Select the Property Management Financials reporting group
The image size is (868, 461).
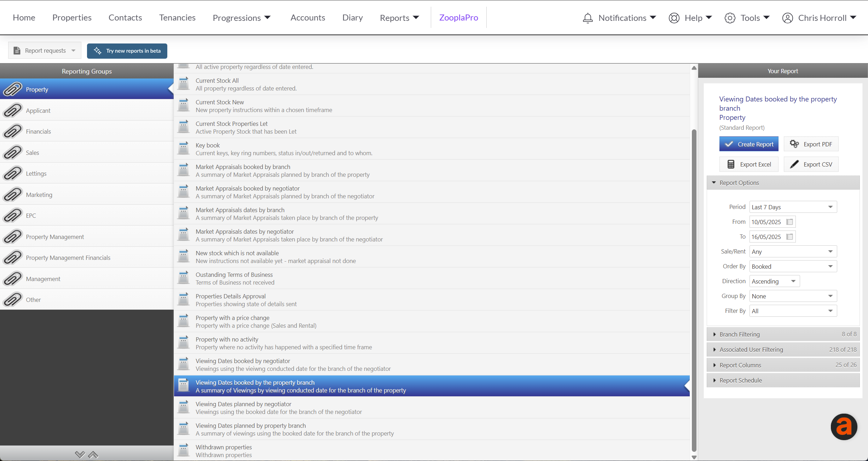pyautogui.click(x=87, y=257)
